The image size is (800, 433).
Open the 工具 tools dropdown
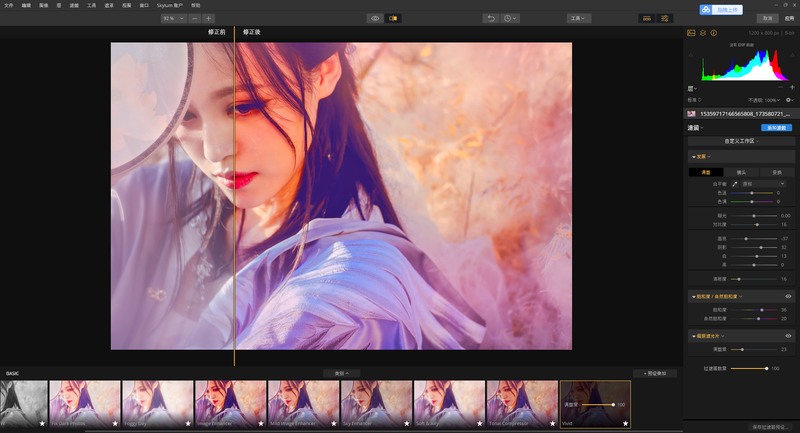click(x=579, y=18)
